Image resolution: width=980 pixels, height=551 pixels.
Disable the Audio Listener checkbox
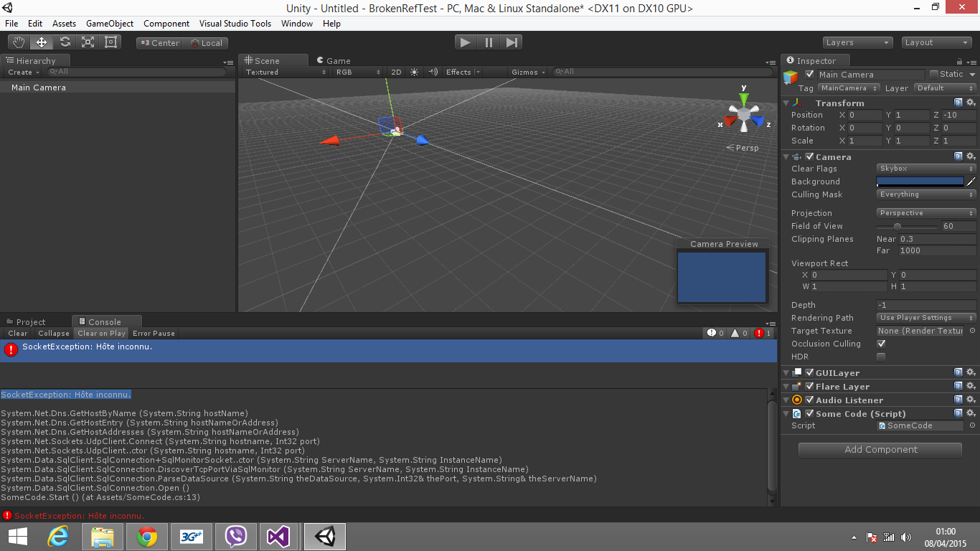click(x=810, y=400)
